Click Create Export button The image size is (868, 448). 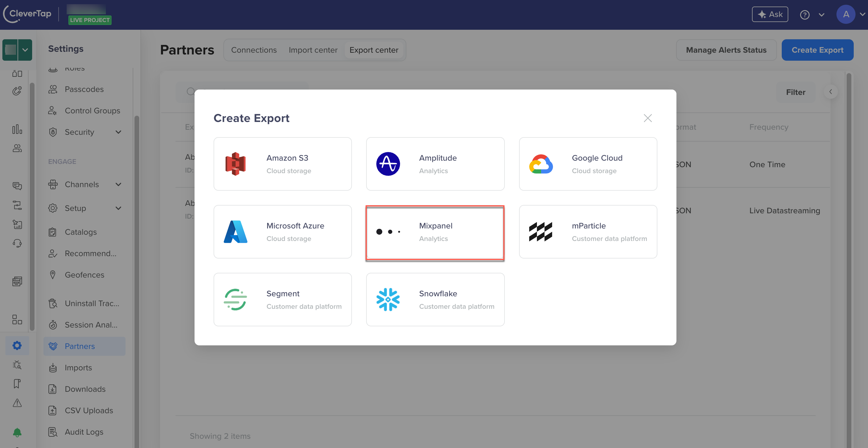coord(818,50)
